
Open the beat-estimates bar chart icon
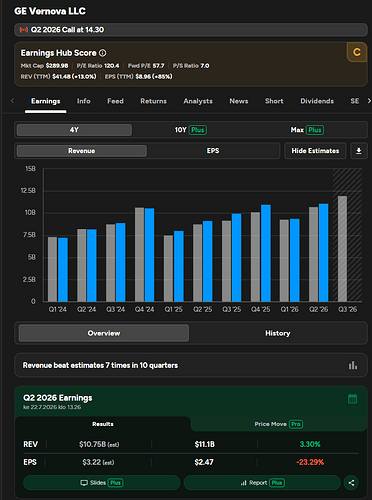tap(353, 365)
